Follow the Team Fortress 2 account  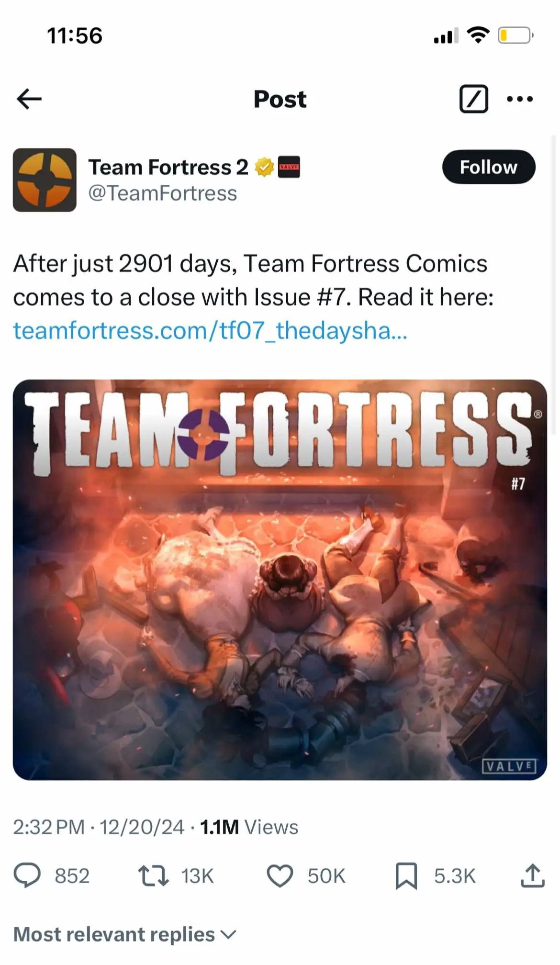click(x=488, y=167)
